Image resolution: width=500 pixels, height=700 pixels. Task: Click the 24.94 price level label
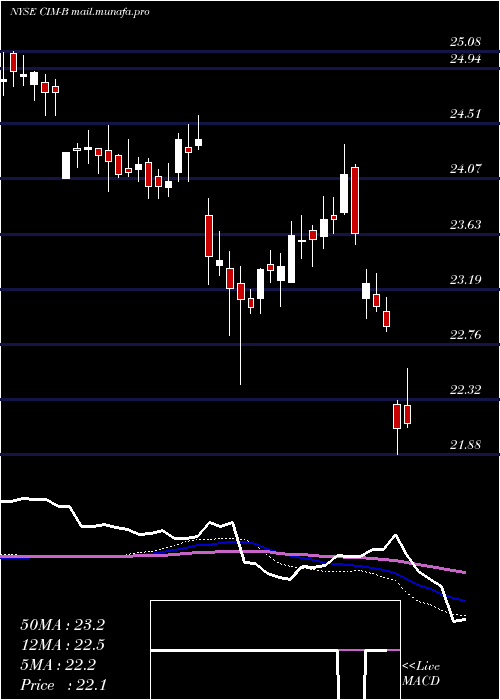[x=465, y=59]
